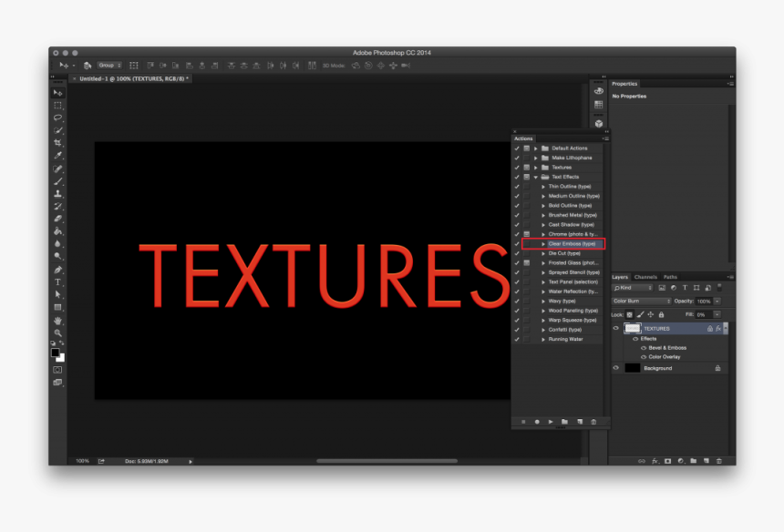Toggle all Effects visibility on TEXTURES layer
The image size is (784, 532).
point(635,339)
